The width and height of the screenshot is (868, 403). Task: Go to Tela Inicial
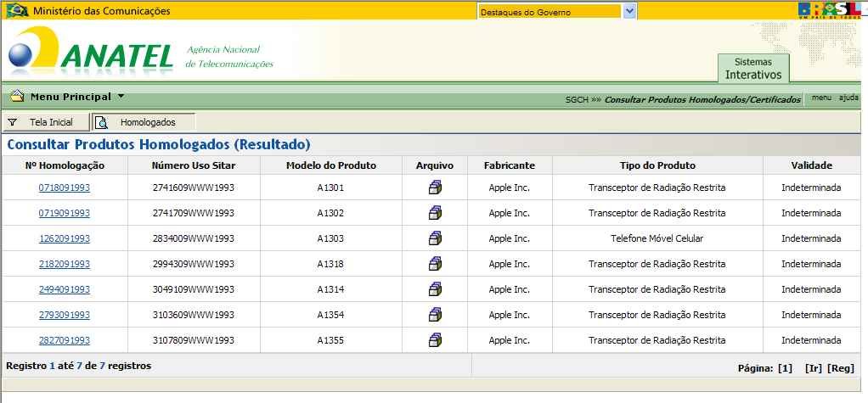(45, 122)
